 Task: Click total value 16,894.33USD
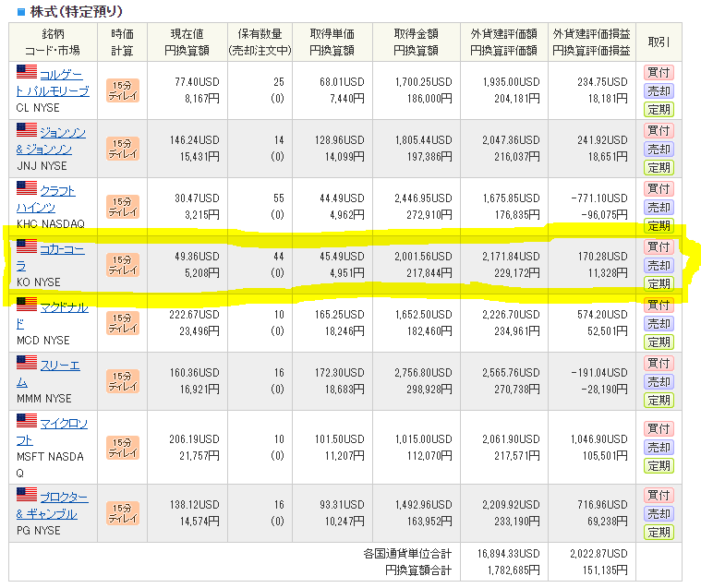[x=508, y=554]
